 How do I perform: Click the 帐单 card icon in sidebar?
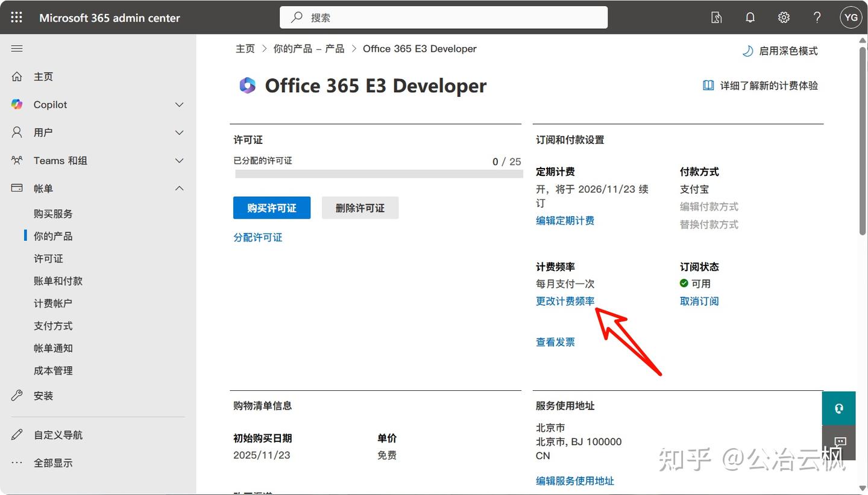17,188
